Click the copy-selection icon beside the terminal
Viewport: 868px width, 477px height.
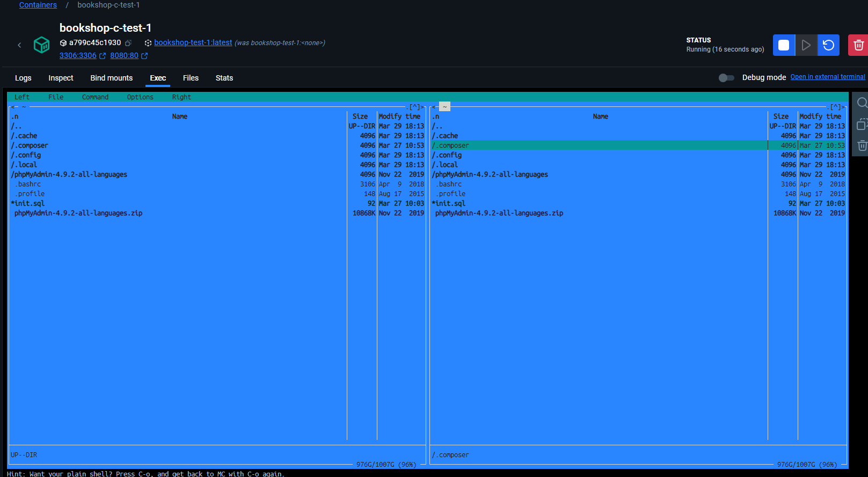(862, 124)
